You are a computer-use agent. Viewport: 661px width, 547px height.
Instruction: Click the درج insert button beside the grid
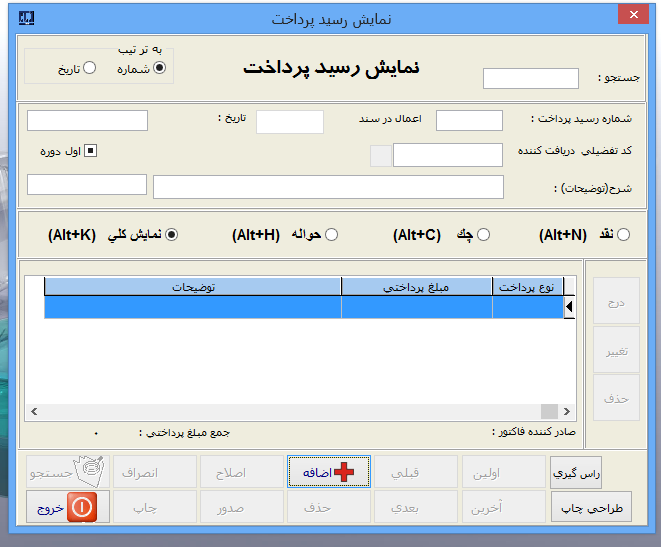pos(616,300)
